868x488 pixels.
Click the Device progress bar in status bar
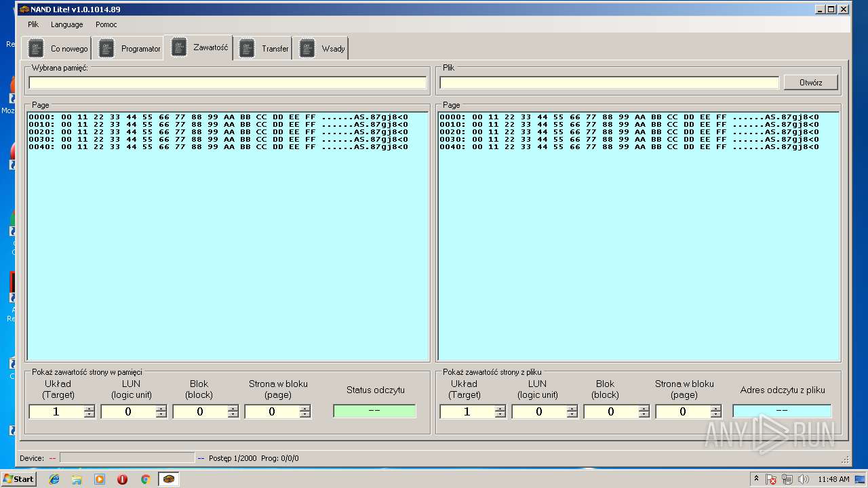point(127,458)
